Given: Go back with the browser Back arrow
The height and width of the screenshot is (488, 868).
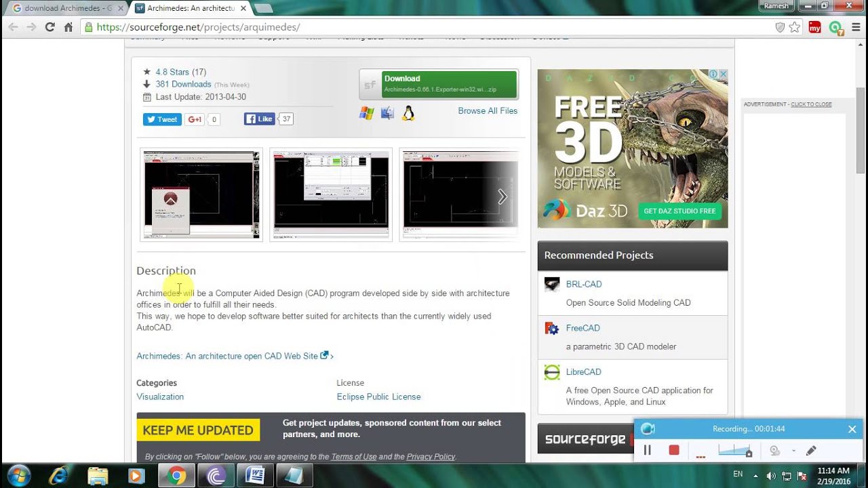Looking at the screenshot, I should 13,27.
